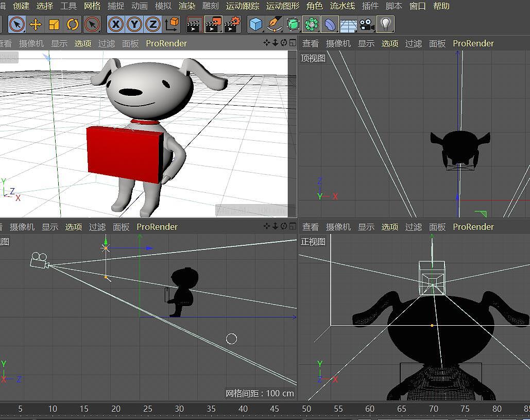
Task: Toggle X axis lock
Action: click(x=116, y=24)
